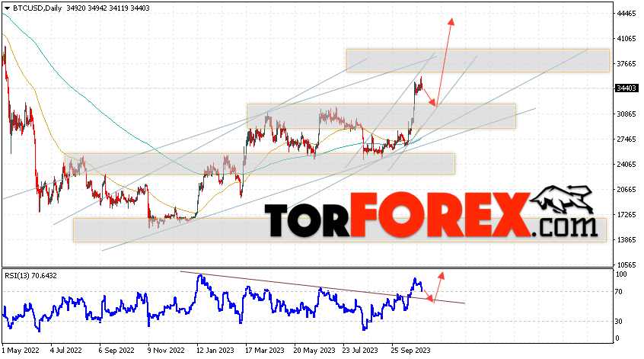
Task: Click the RSI 30 level label
Action: 619,322
